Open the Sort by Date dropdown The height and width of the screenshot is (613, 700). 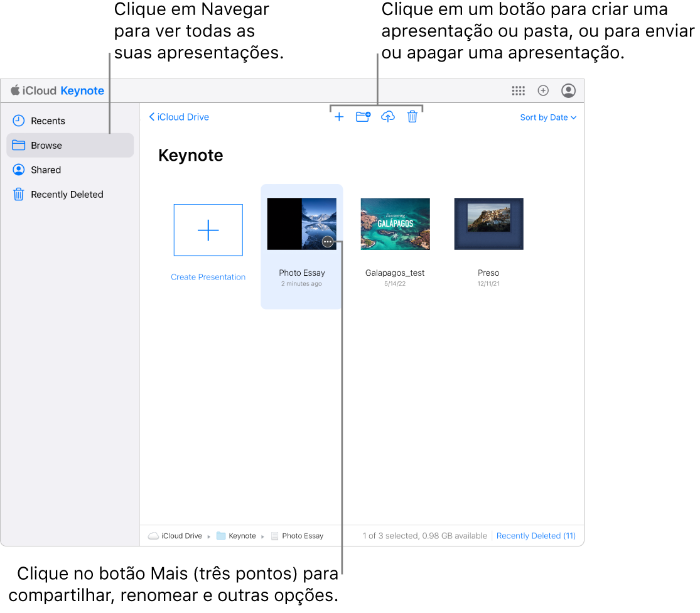click(x=548, y=117)
